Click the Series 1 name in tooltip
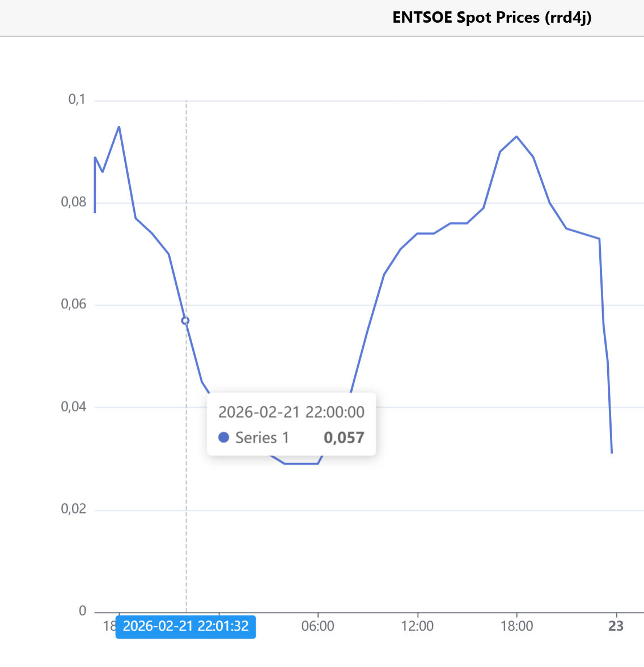 pos(262,437)
